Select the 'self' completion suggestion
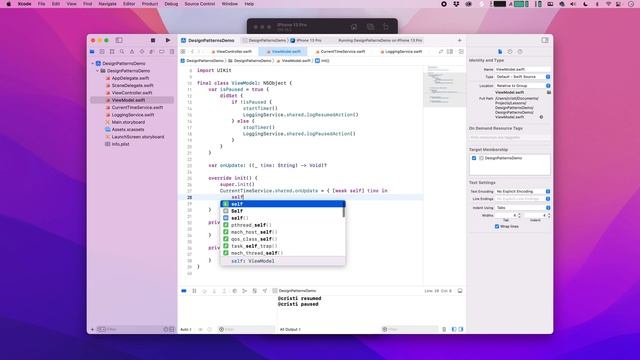Image resolution: width=640 pixels, height=360 pixels. pos(282,204)
